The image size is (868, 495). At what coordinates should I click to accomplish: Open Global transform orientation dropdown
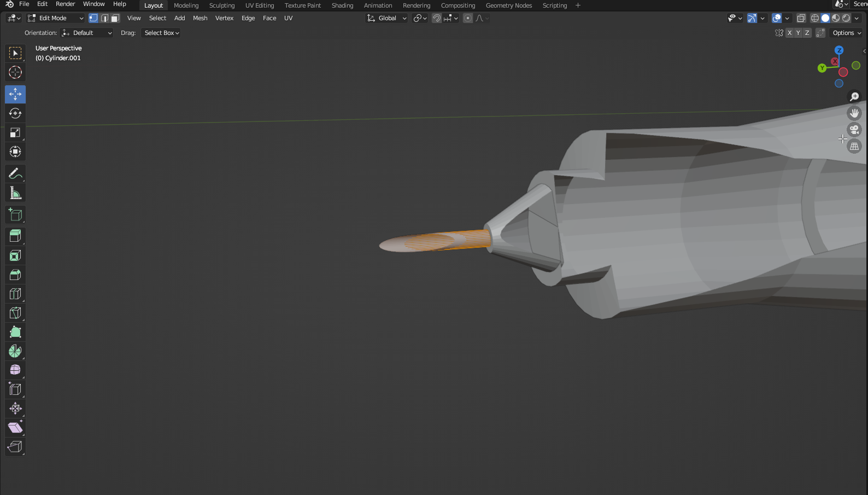click(x=386, y=18)
